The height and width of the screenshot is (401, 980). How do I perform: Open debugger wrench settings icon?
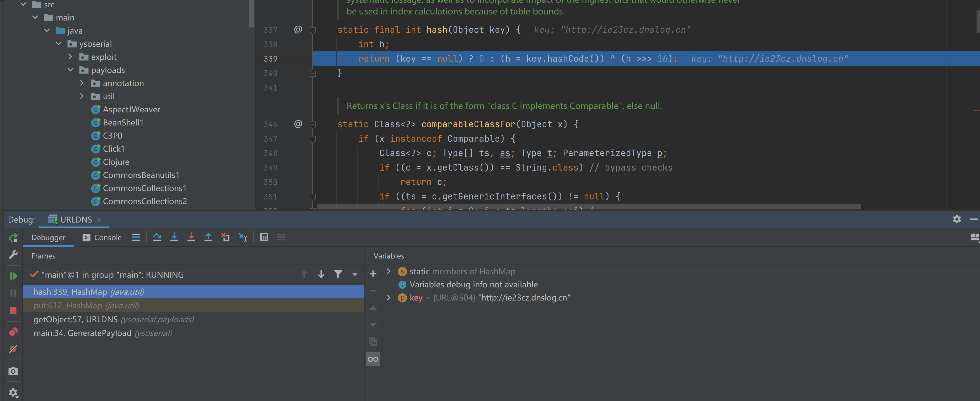pyautogui.click(x=13, y=254)
